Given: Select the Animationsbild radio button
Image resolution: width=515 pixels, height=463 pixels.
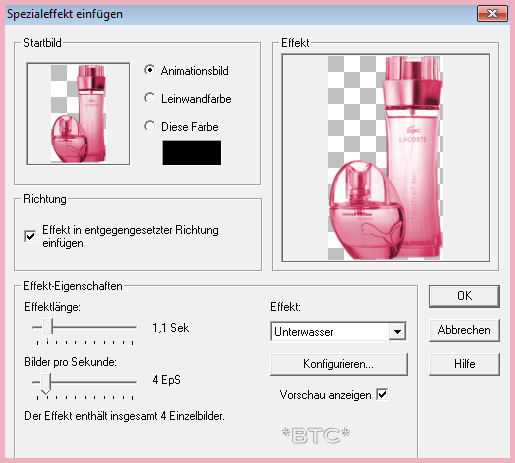Looking at the screenshot, I should coord(150,70).
